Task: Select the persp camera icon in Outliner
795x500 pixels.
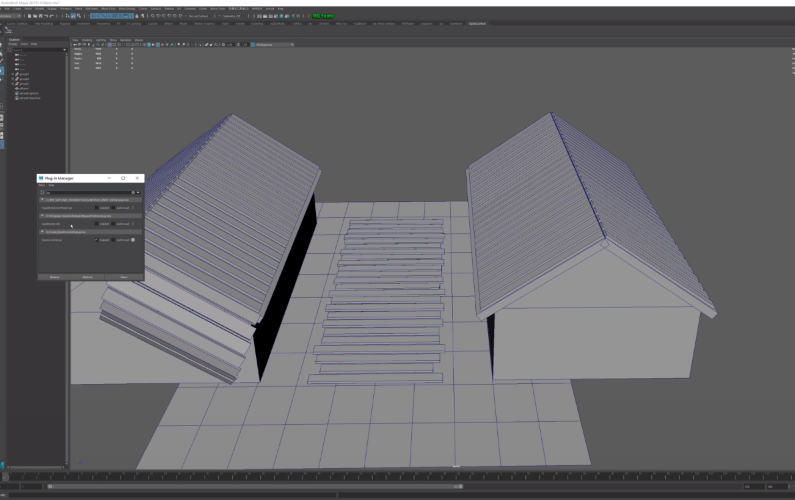Action: (17, 55)
